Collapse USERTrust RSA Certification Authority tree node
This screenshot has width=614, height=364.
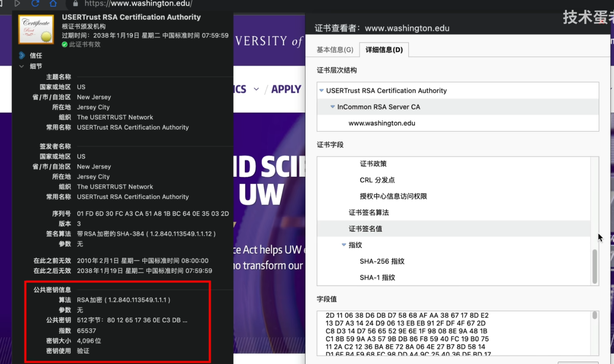(321, 90)
